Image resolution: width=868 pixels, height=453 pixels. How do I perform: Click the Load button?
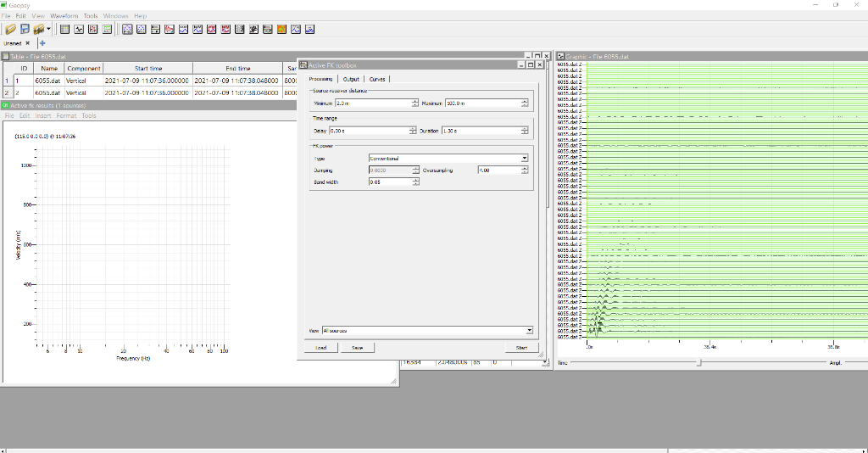pyautogui.click(x=321, y=348)
